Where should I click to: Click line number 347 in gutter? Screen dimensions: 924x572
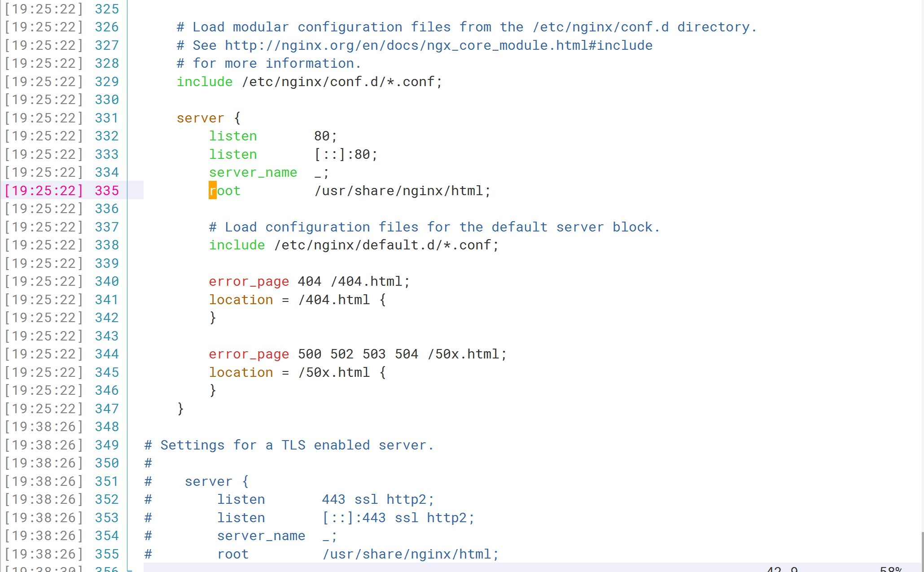(107, 409)
